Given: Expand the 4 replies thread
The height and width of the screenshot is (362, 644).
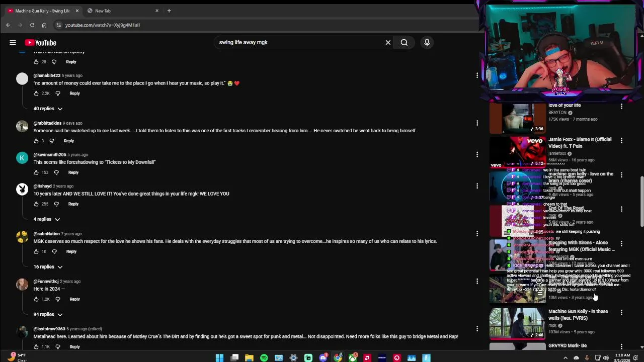Looking at the screenshot, I should pos(46,219).
